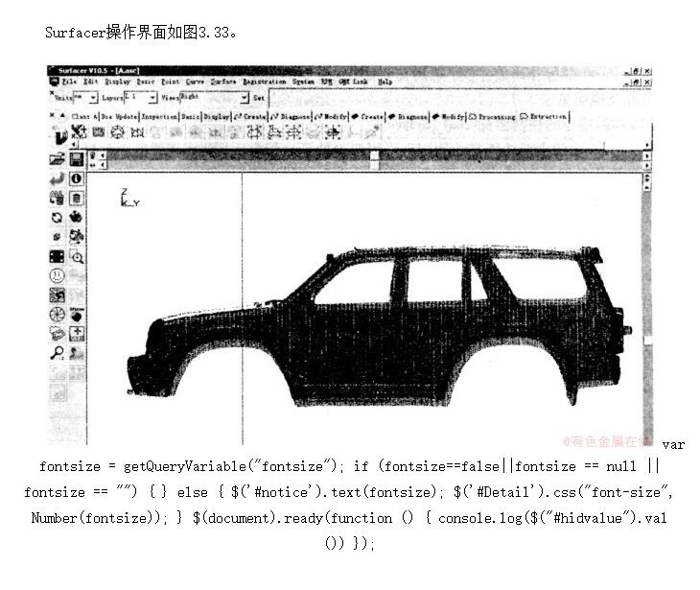This screenshot has width=700, height=590.
Task: Click the grid pattern toolbar icon
Action: [98, 132]
